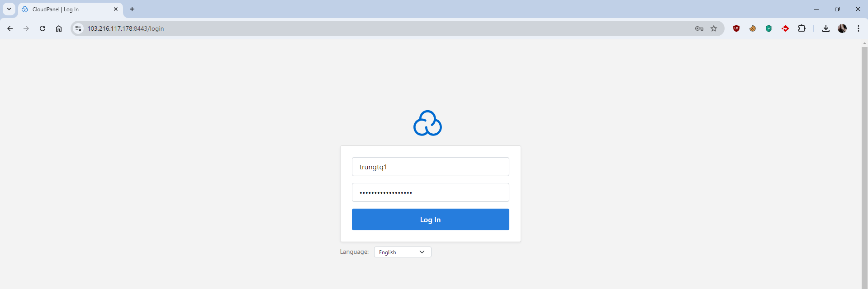
Task: Reload the current page
Action: point(43,28)
